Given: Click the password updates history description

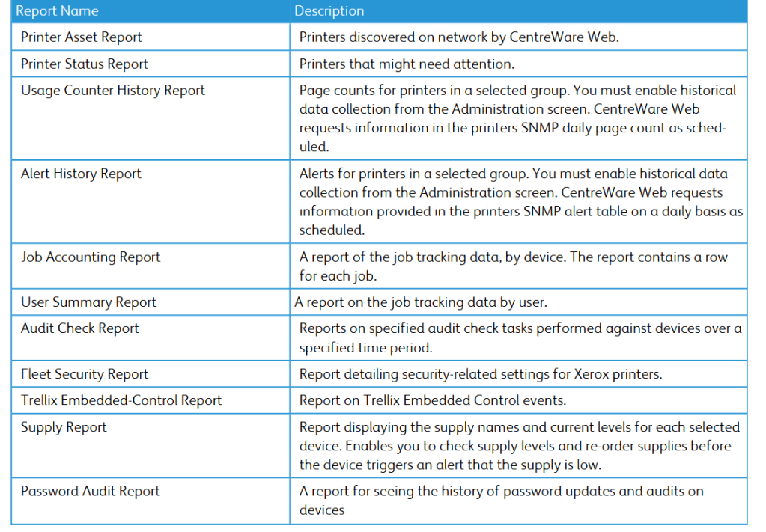Looking at the screenshot, I should coord(501,500).
